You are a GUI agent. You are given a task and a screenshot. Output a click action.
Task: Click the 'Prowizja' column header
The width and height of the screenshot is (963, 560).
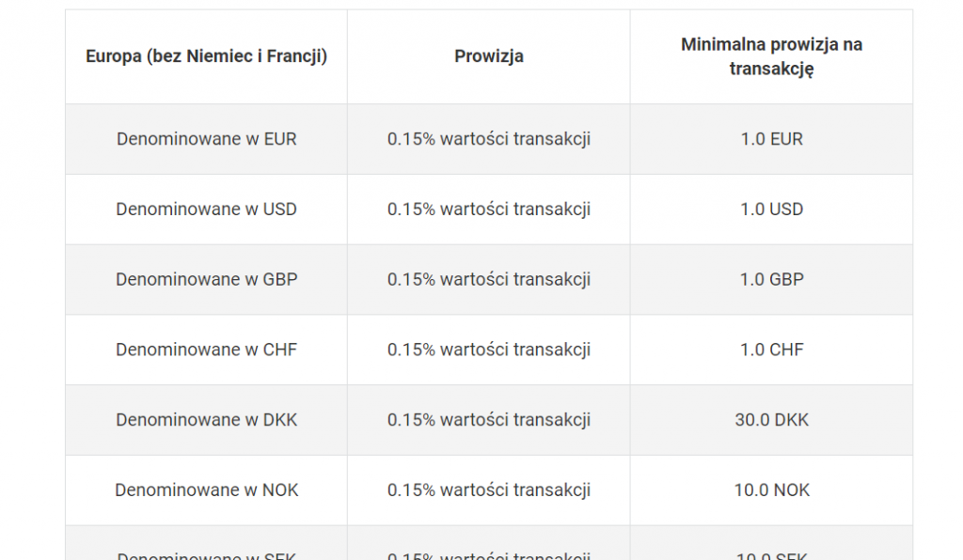point(489,56)
